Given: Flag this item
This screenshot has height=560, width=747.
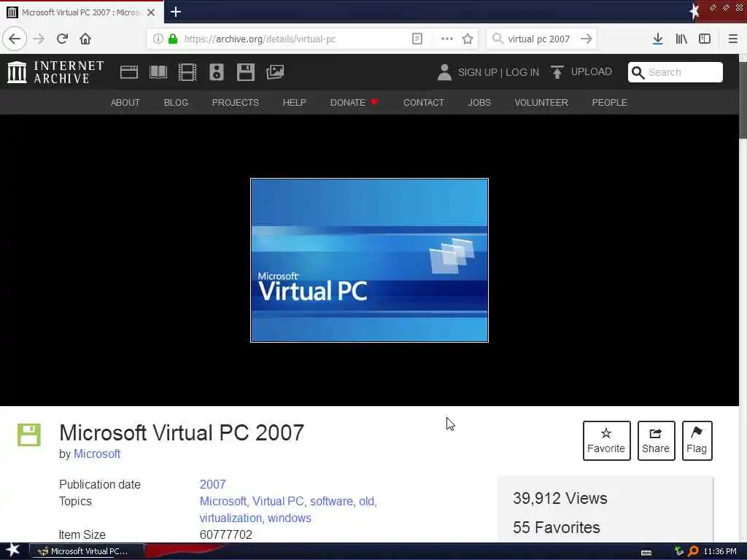Looking at the screenshot, I should (697, 440).
